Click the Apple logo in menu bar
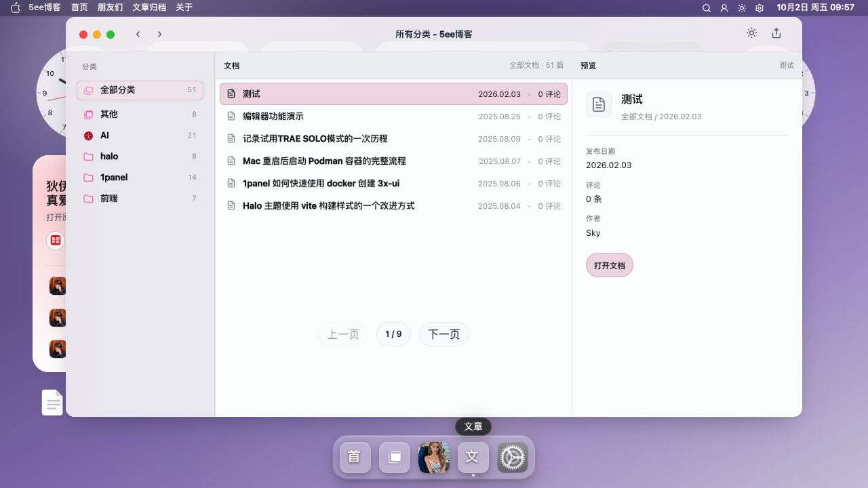Screen dimensions: 868x488 pyautogui.click(x=16, y=7)
